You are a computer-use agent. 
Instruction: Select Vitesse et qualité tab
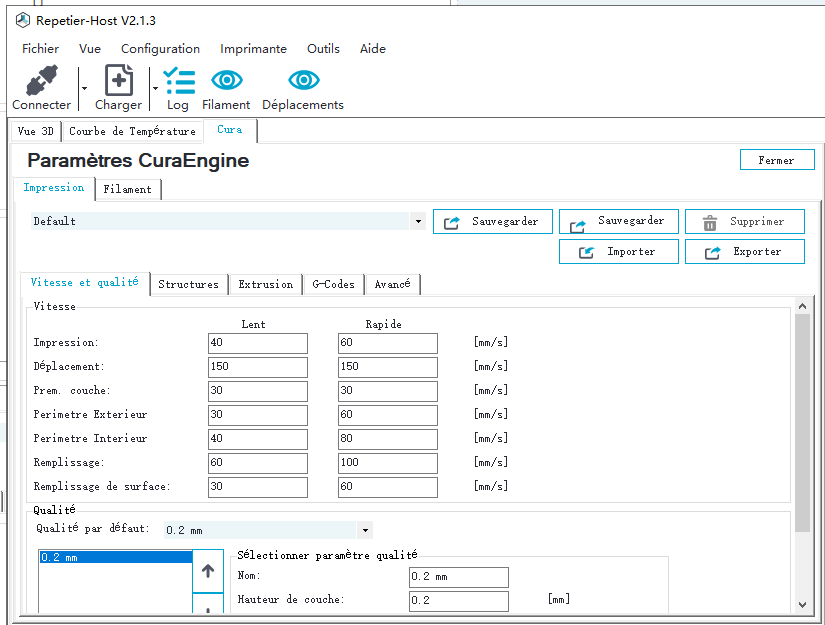click(x=85, y=283)
